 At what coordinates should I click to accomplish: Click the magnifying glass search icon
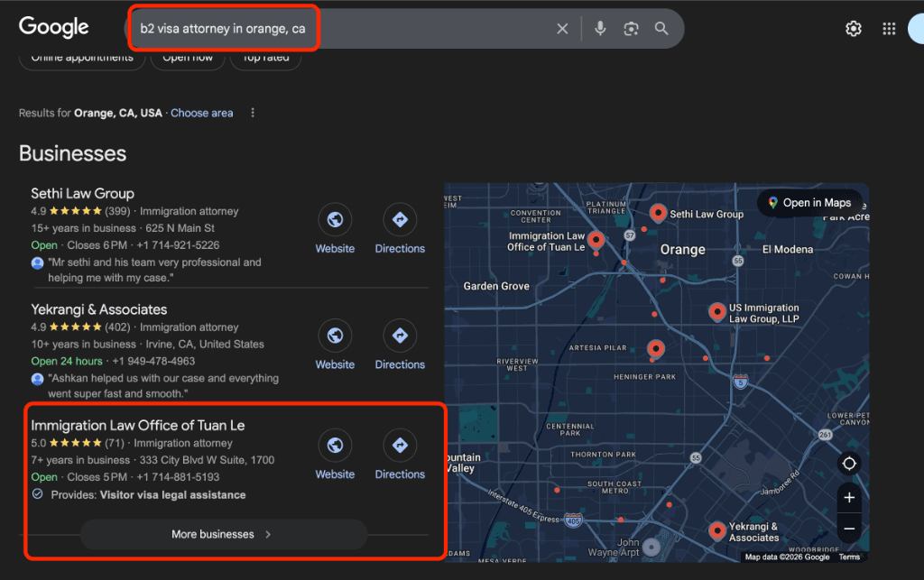(661, 28)
